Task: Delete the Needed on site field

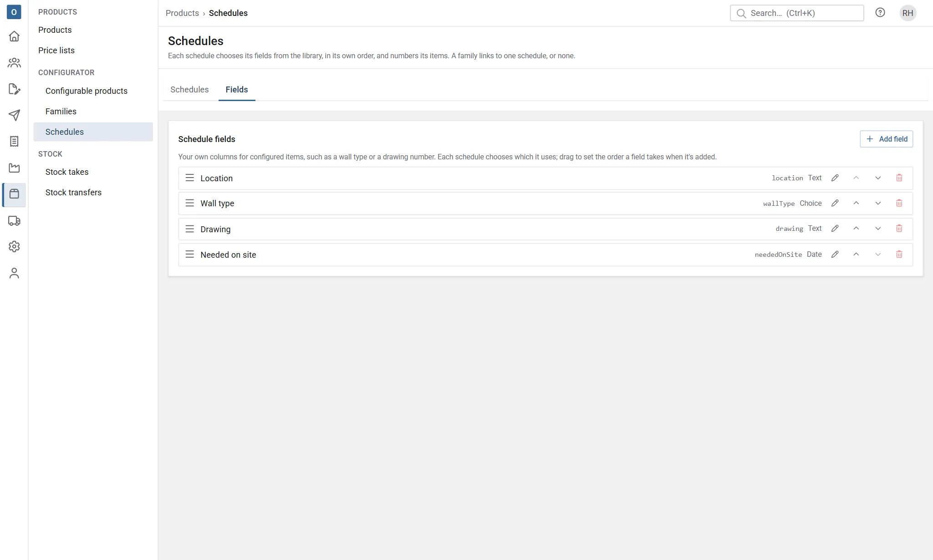Action: click(x=899, y=255)
